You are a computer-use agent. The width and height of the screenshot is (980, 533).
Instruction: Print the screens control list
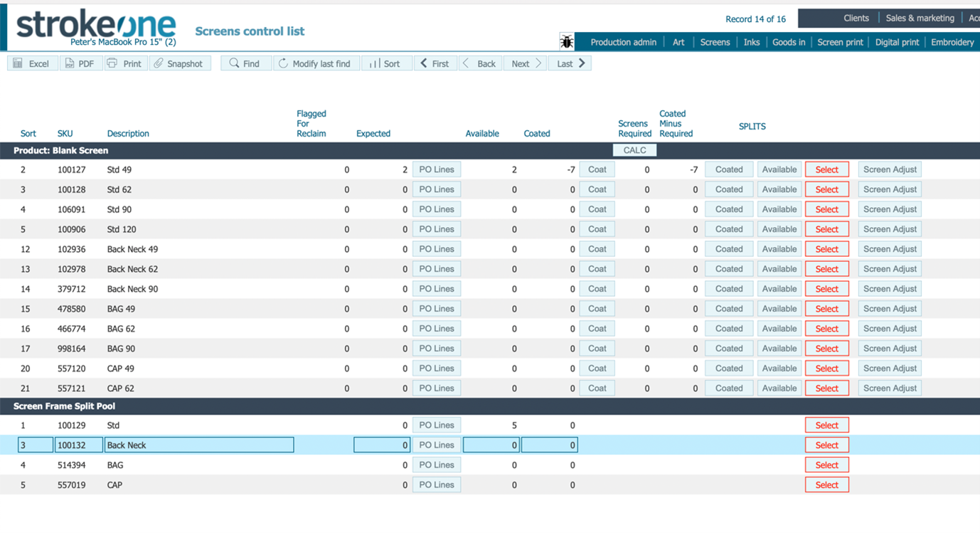click(x=125, y=63)
